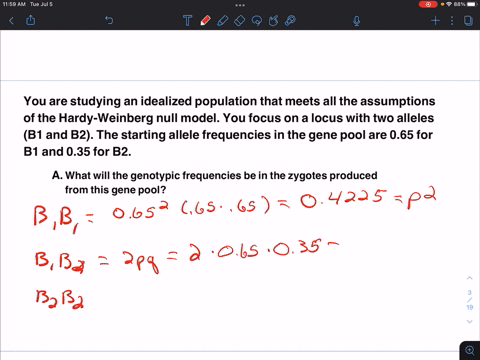Go to previous page with up chevron
Viewport: 480px width, 360px height.
click(x=469, y=278)
